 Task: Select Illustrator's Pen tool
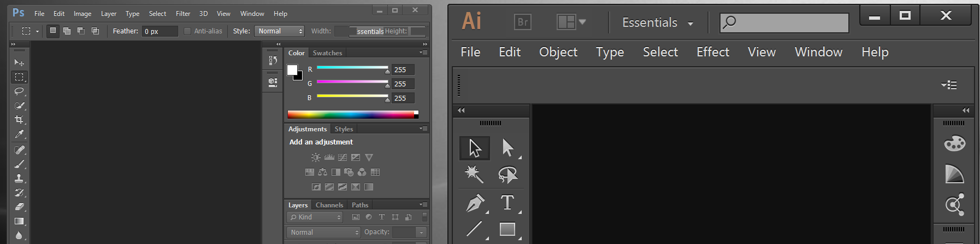[475, 203]
